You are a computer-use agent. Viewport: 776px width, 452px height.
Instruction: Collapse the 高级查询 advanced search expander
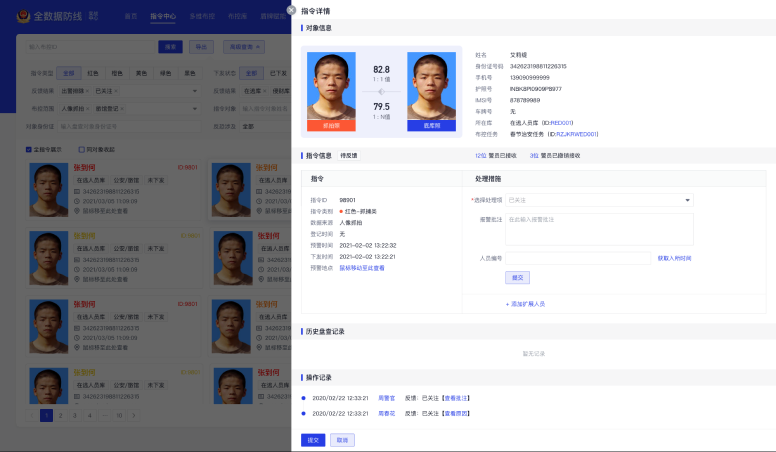[x=244, y=47]
